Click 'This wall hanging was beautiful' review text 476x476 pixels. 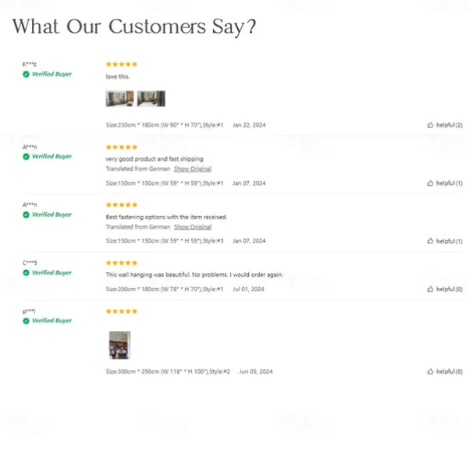[194, 275]
